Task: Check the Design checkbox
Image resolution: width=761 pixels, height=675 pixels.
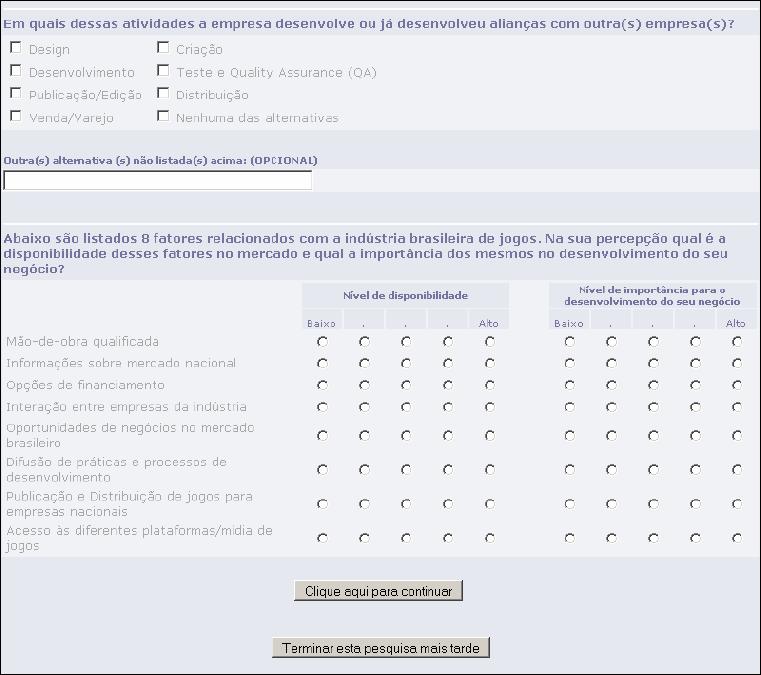Action: (x=15, y=48)
